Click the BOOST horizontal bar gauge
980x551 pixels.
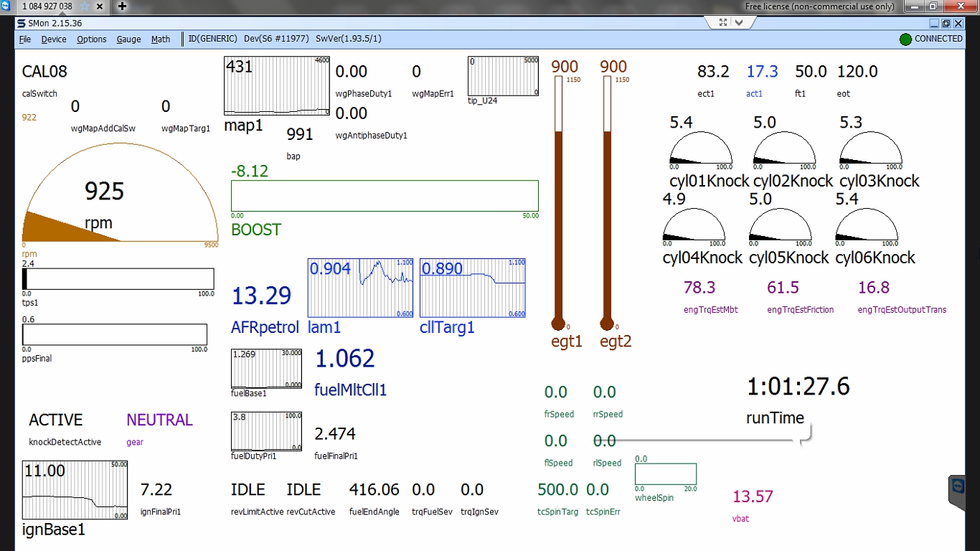385,196
